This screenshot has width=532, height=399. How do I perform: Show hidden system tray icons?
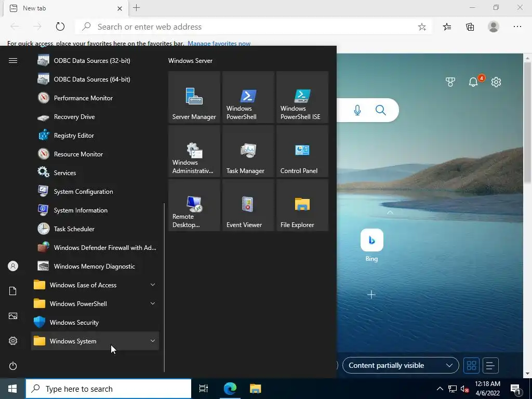coord(440,389)
